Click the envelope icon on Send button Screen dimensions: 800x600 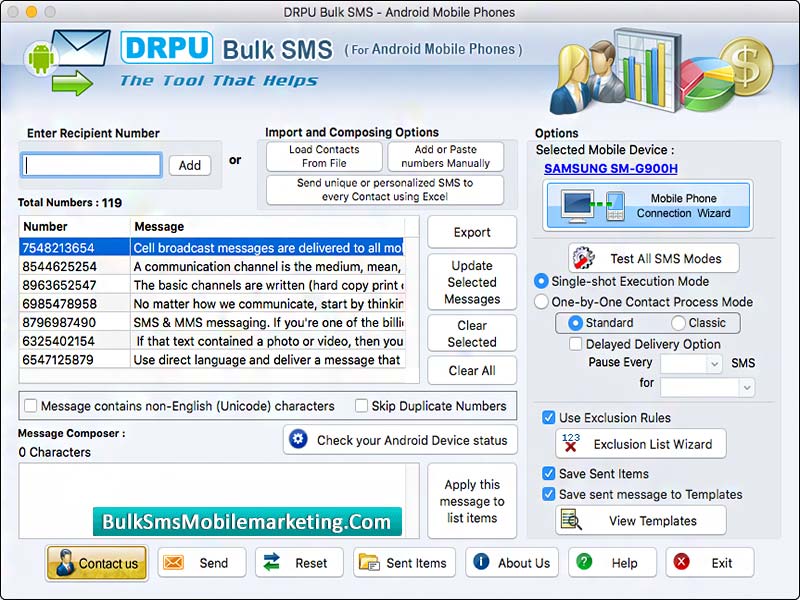[173, 563]
